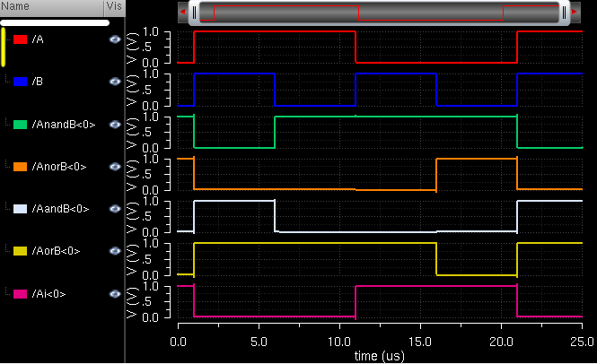
Task: Select the /Ai<0> signal name
Action: [x=48, y=294]
